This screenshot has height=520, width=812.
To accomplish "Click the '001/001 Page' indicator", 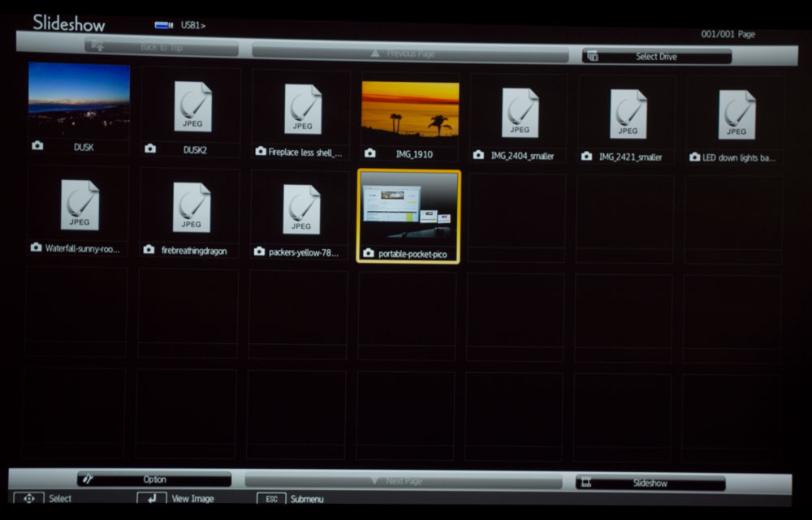I will pos(728,34).
